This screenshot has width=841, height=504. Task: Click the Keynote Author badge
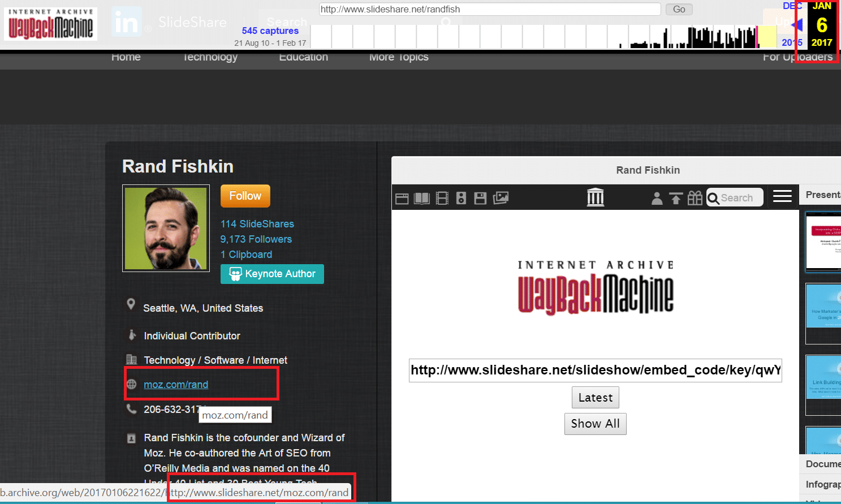[x=272, y=274]
